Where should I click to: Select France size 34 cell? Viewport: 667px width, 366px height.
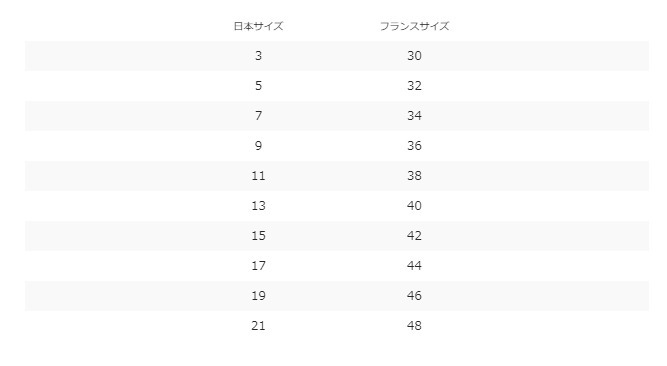pyautogui.click(x=414, y=116)
